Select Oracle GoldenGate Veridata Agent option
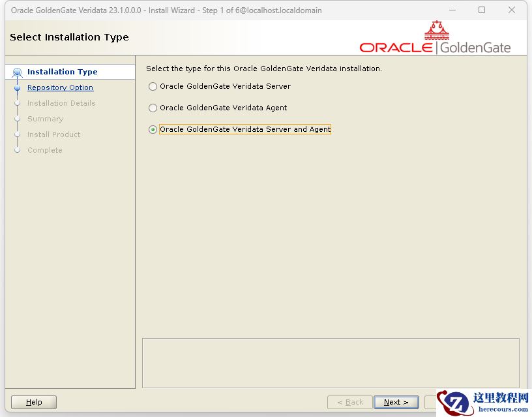The height and width of the screenshot is (417, 532). [x=152, y=108]
